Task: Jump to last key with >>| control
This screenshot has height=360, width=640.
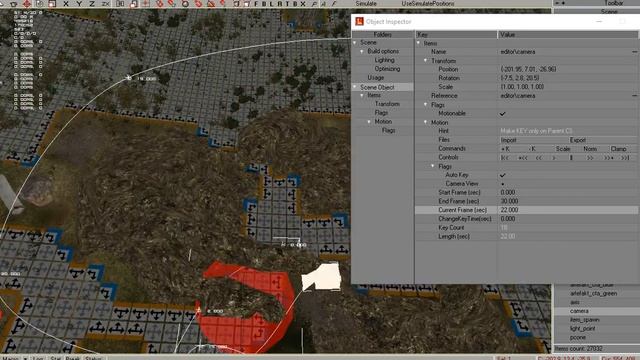Action: (x=625, y=158)
